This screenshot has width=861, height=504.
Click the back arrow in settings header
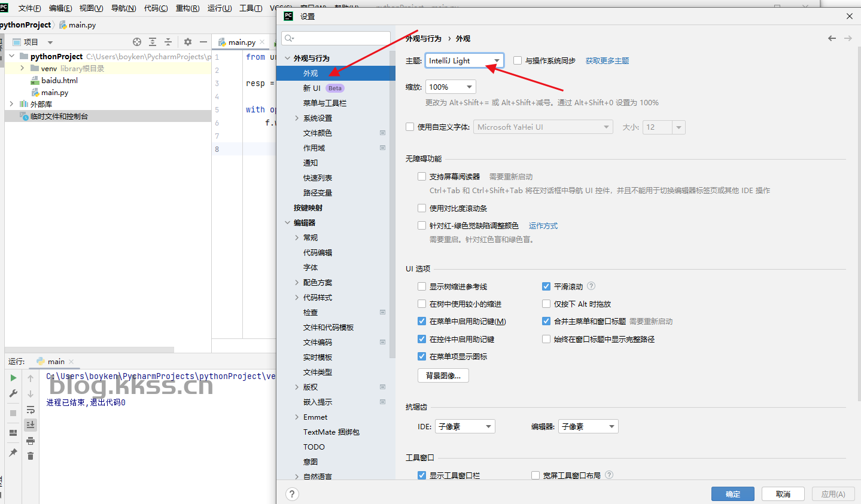(832, 38)
